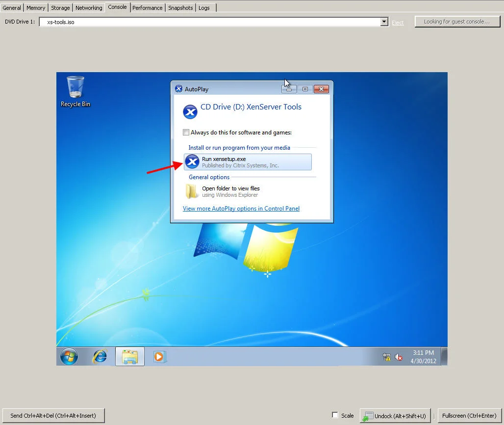Launch Internet Explorer from taskbar
The height and width of the screenshot is (425, 504).
click(100, 356)
